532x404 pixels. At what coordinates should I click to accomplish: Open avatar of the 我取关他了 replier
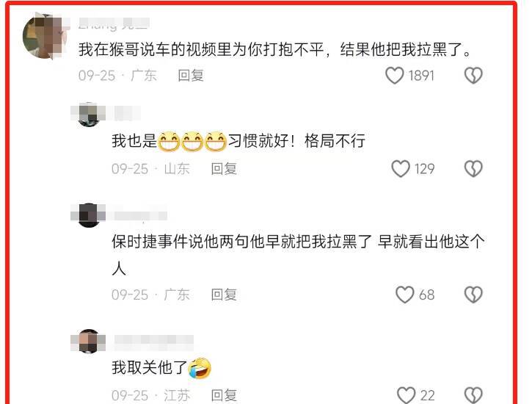[x=89, y=341]
